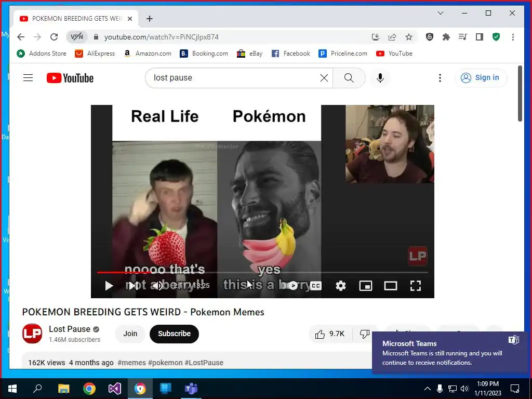Open Addons Store bookmark
This screenshot has width=532, height=399.
pos(42,54)
